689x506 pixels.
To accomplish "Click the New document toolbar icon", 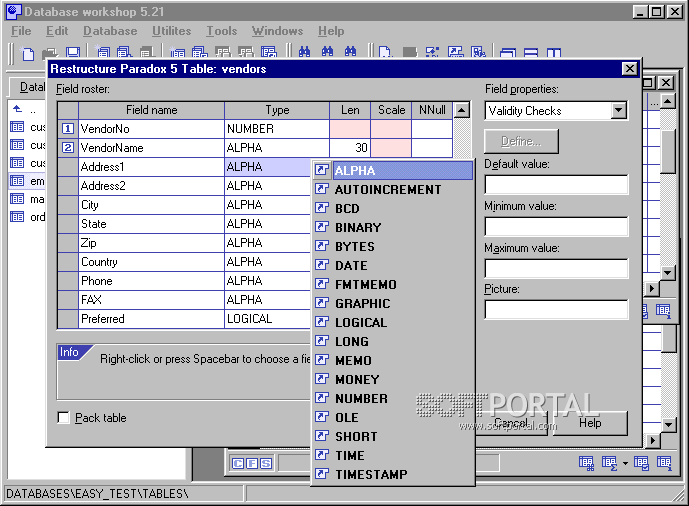I will click(x=28, y=54).
